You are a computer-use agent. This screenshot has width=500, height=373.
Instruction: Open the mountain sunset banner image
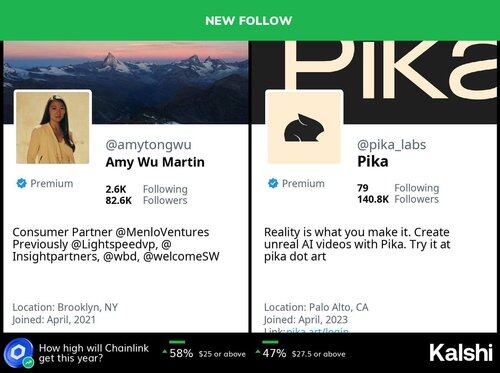(126, 82)
